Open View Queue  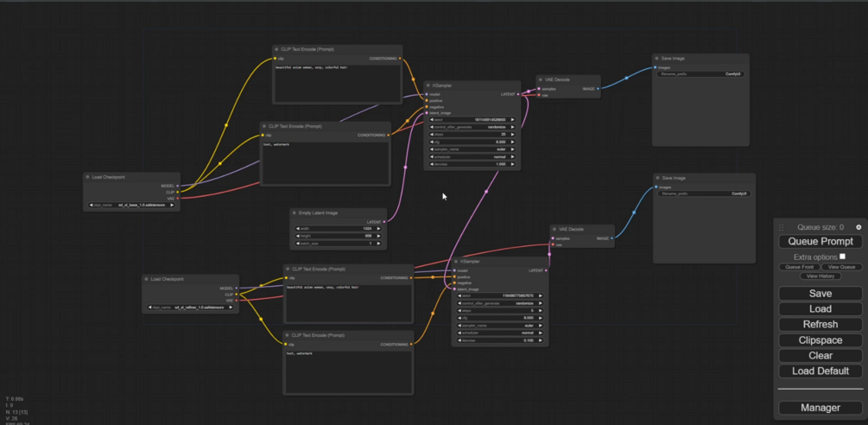click(x=841, y=267)
